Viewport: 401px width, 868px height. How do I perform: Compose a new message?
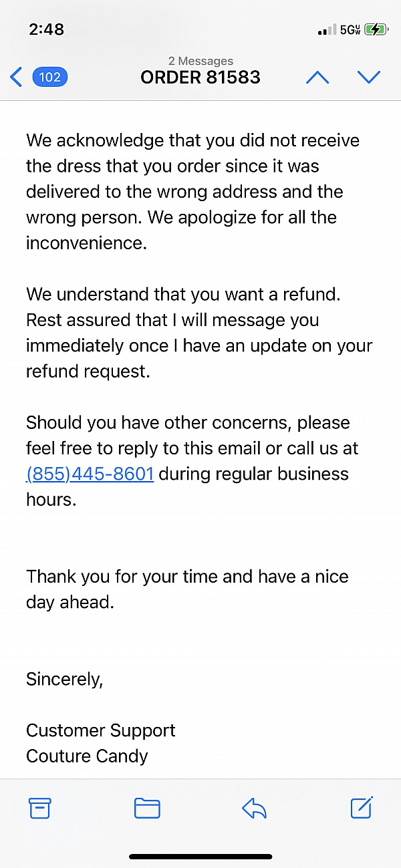(x=362, y=808)
